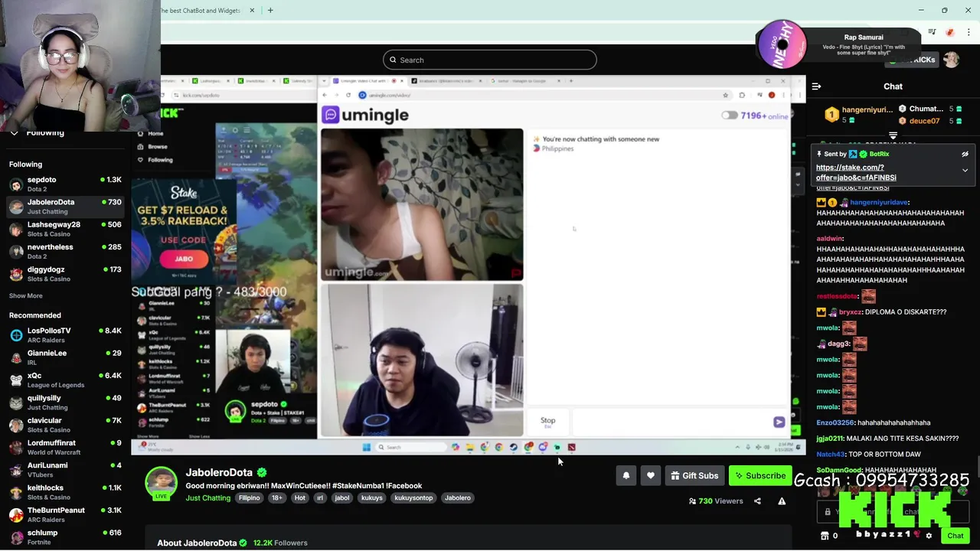Click Enzo03256 username in chat
The width and height of the screenshot is (980, 551).
[x=835, y=422]
